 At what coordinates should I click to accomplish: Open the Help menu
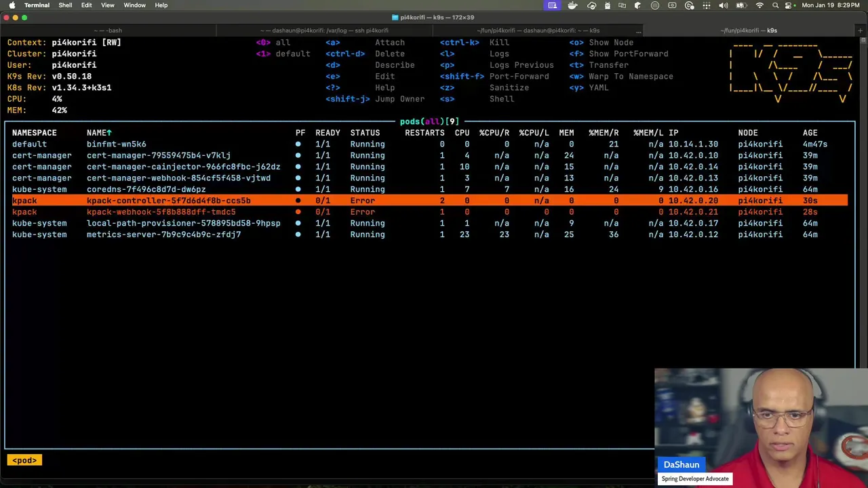click(161, 5)
